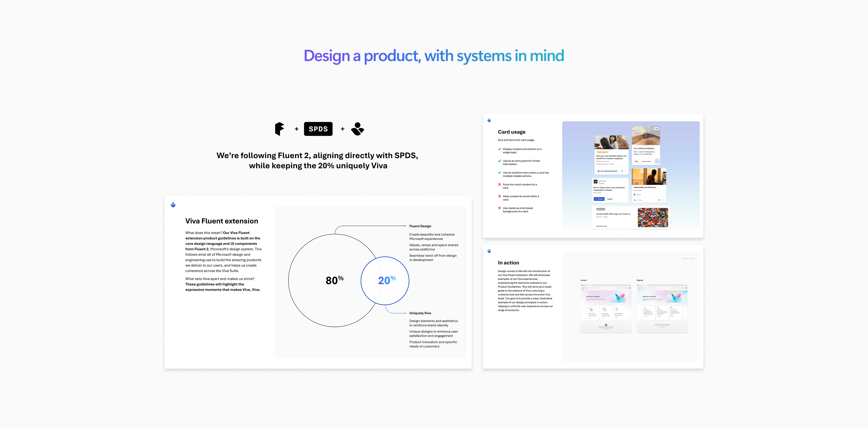
Task: Click the faint 'Example' label
Action: click(x=689, y=258)
